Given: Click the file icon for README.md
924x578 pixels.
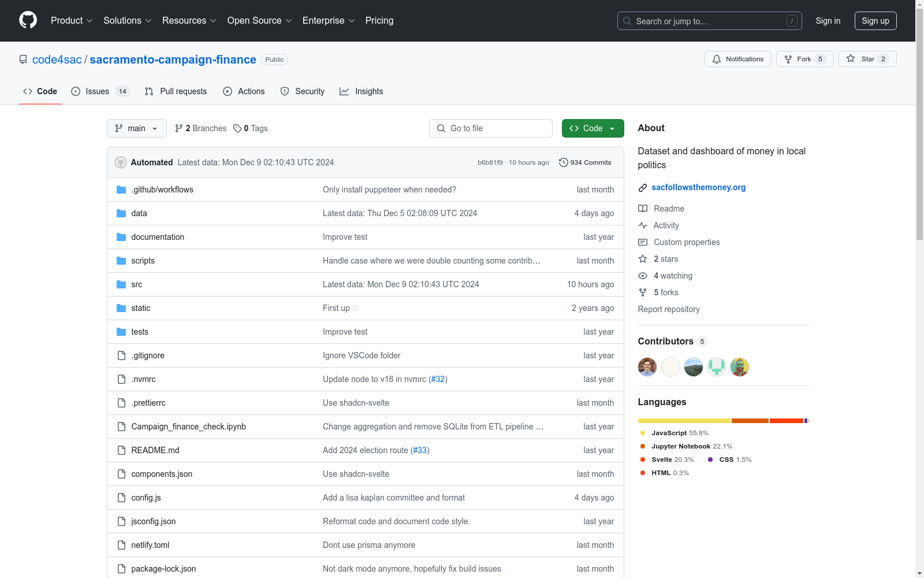Looking at the screenshot, I should [121, 450].
